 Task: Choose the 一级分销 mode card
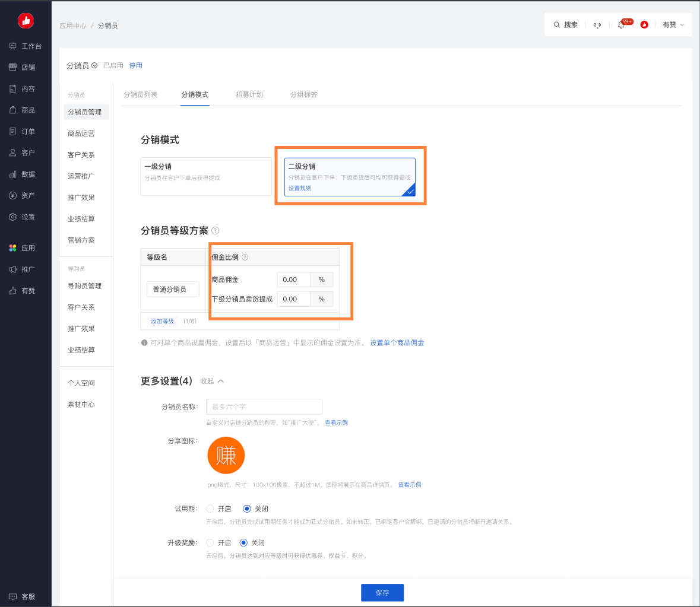[206, 177]
